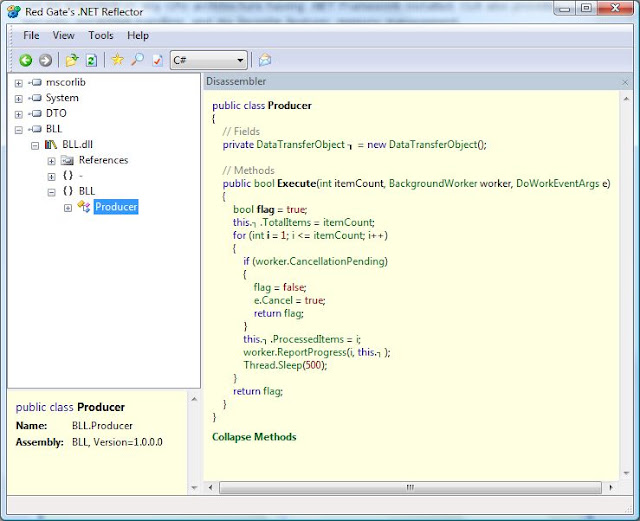Open the Tools menu
Viewport: 640px width, 521px height.
[100, 36]
